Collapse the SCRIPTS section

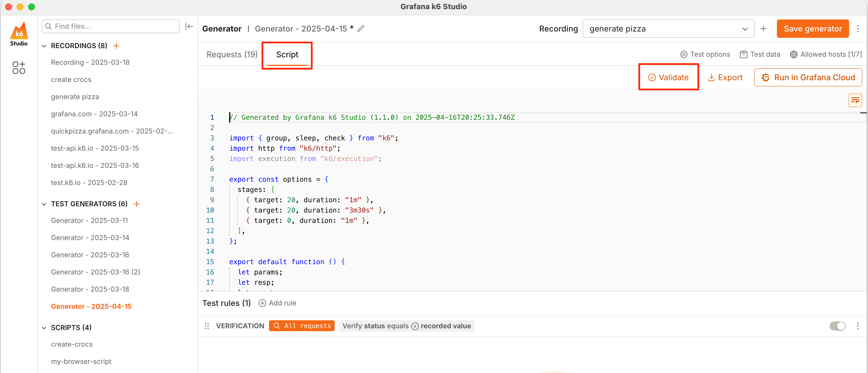pos(44,327)
